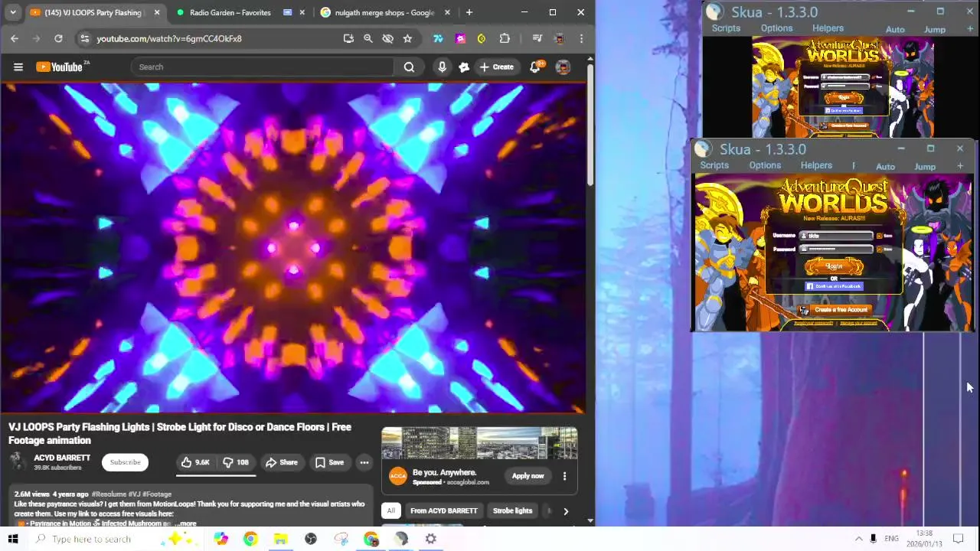Click the Create video button
This screenshot has height=551, width=980.
tap(496, 67)
